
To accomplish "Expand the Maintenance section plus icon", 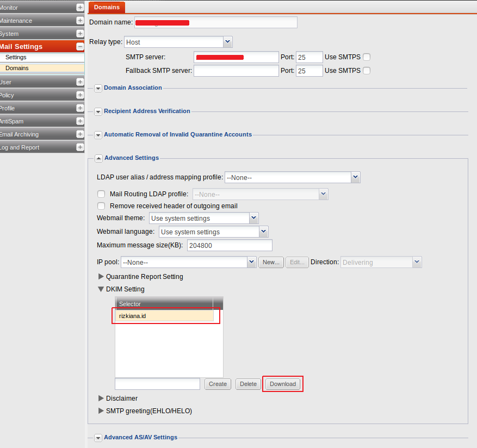I will pos(80,20).
